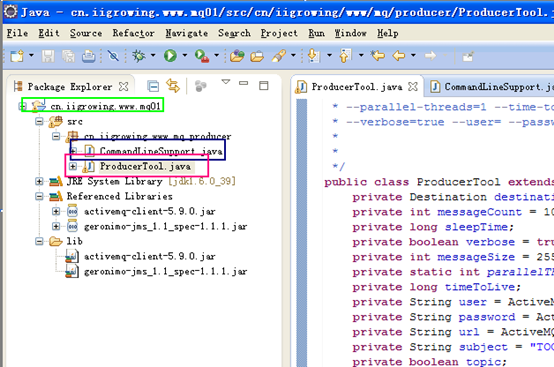This screenshot has height=367, width=554.
Task: Toggle Link with Editor in Package Explorer
Action: [173, 86]
